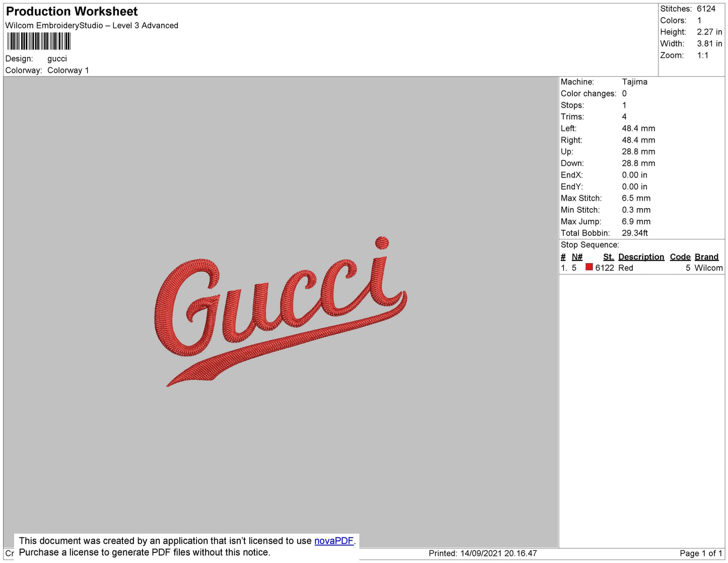Screen dimensions: 728x563
Task: Click the 'Brand' column header
Action: pyautogui.click(x=707, y=257)
